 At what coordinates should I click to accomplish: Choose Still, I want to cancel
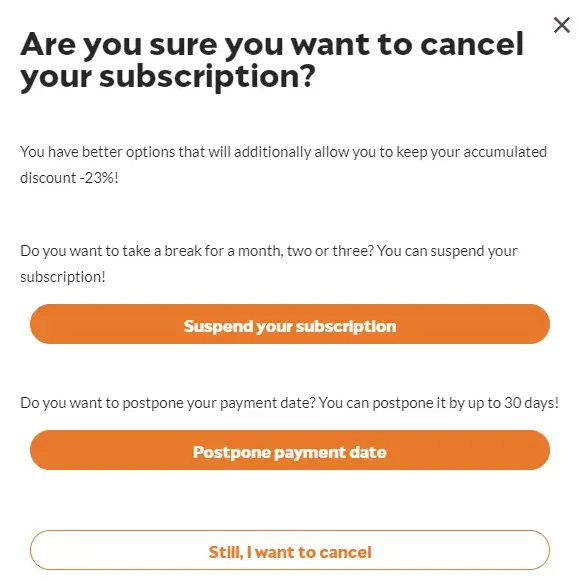click(290, 550)
